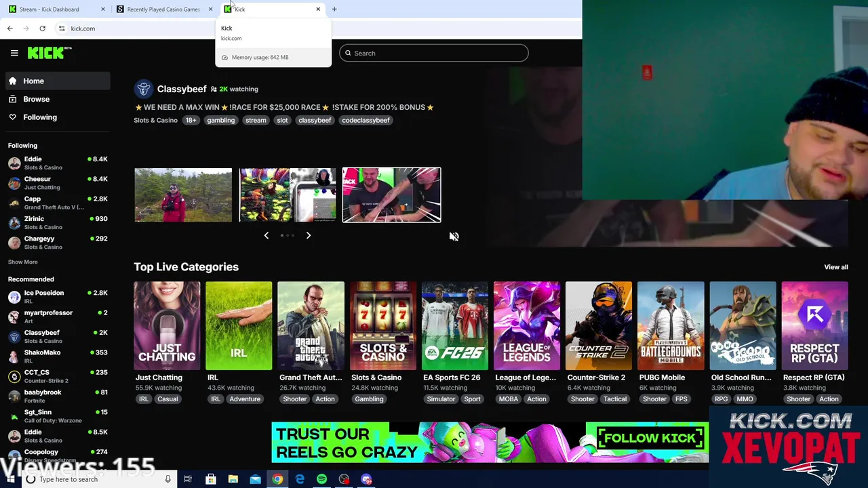Click the codeclassybeef tag

[x=366, y=120]
